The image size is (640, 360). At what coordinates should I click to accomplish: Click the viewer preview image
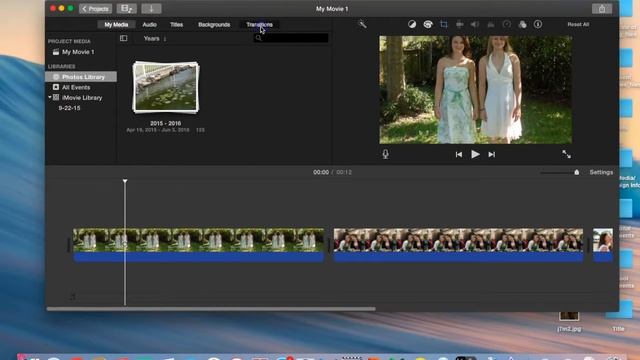coord(476,90)
